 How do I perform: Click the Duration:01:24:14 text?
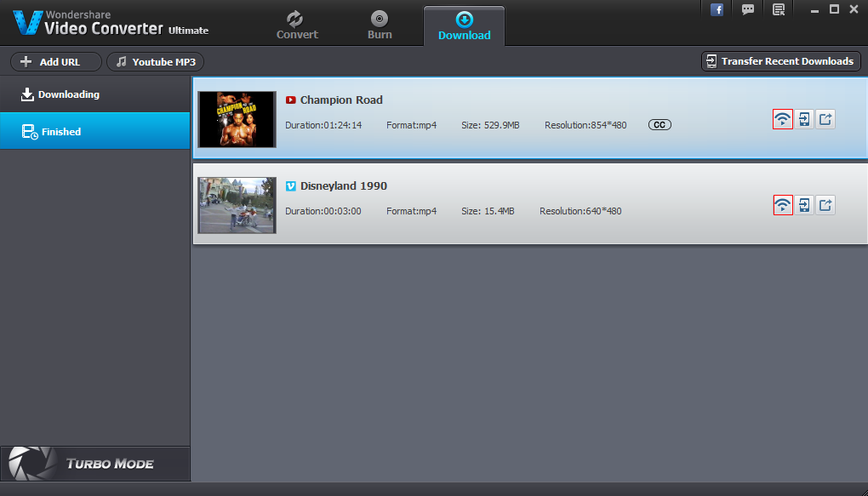tap(323, 125)
